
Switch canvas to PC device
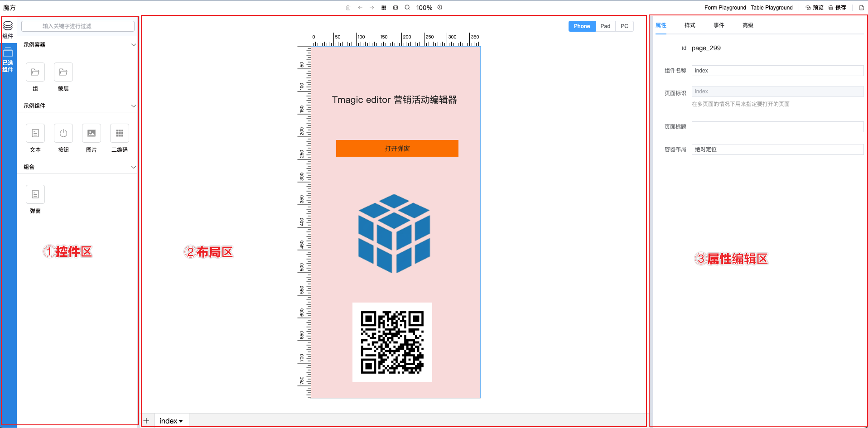(x=624, y=26)
